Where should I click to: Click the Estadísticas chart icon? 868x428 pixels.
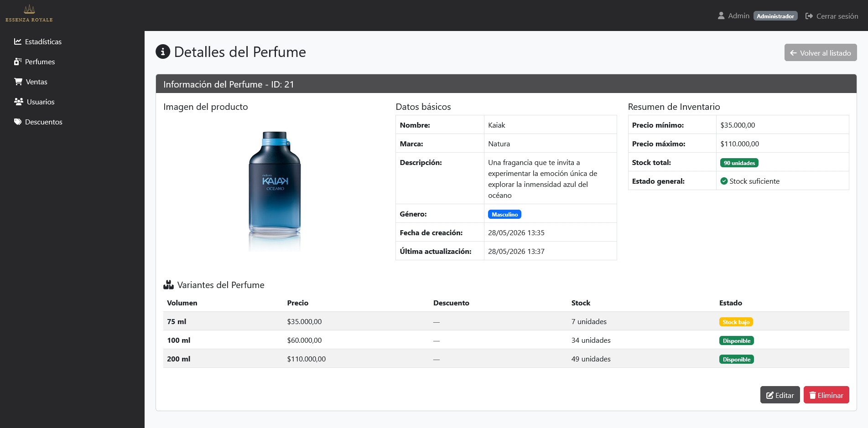[x=18, y=41]
